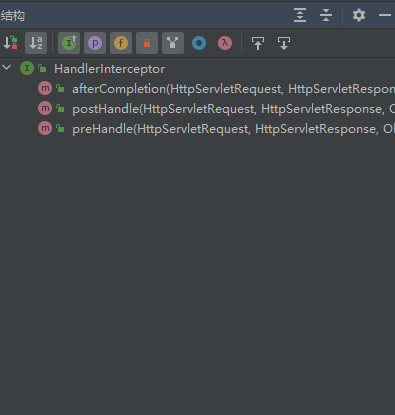The width and height of the screenshot is (395, 415).
Task: Select the HandlerInterceptor interface node
Action: [x=109, y=69]
